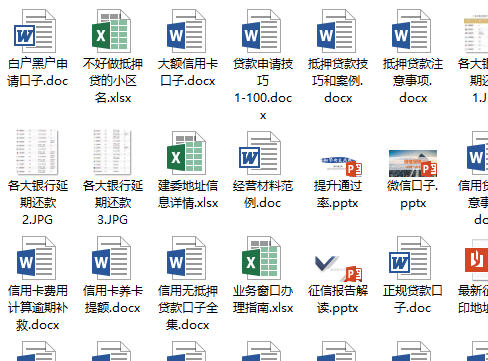Click the 大额信用卡口子.docx file icon
Viewport: 488px width, 361px height.
click(x=186, y=31)
